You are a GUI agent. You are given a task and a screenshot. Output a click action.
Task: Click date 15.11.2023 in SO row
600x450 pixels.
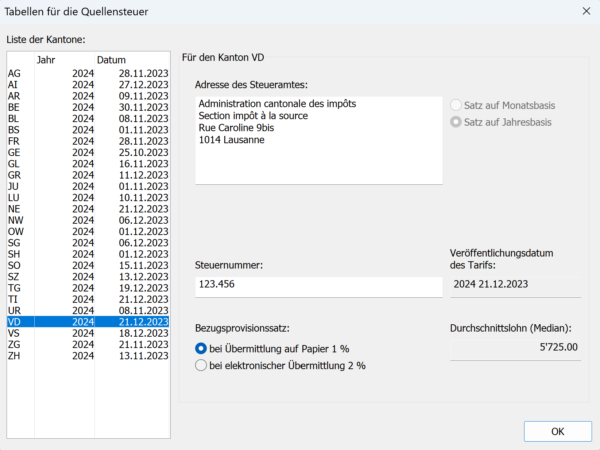pos(143,265)
